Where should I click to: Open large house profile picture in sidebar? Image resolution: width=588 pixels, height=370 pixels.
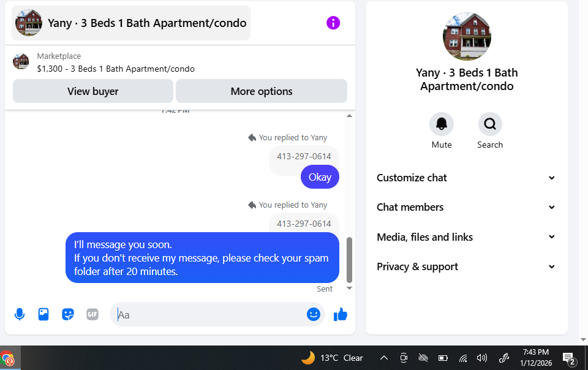467,36
